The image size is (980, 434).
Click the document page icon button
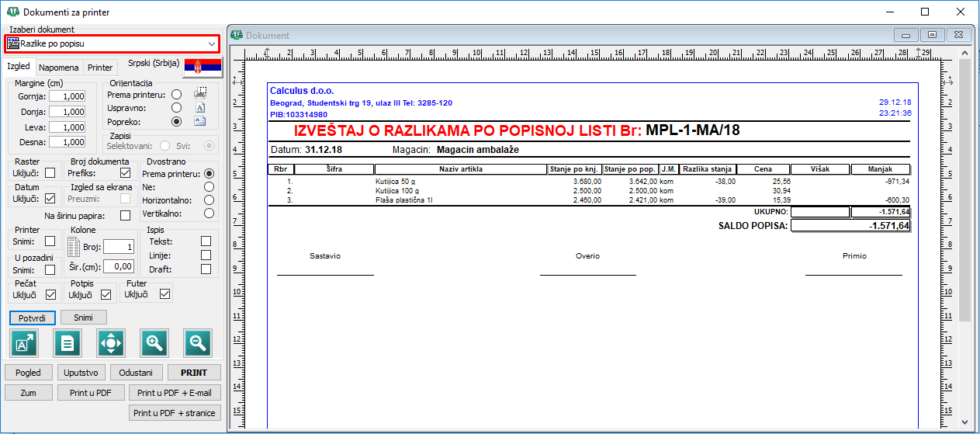68,342
